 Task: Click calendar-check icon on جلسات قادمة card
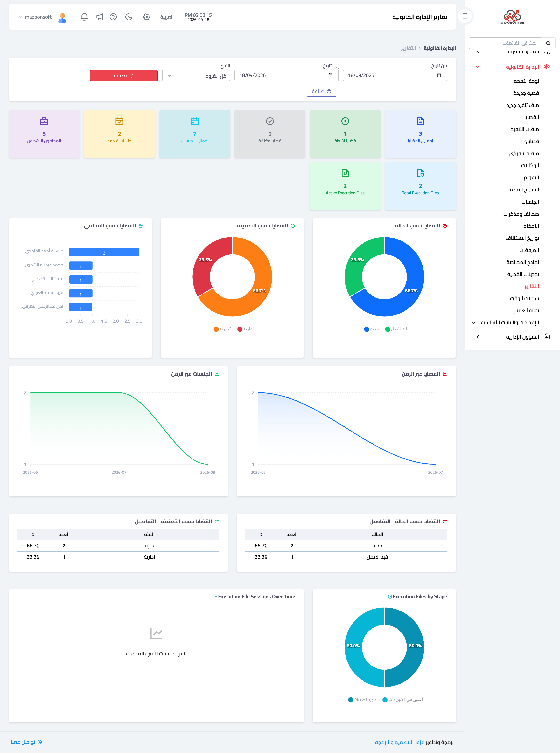click(119, 121)
